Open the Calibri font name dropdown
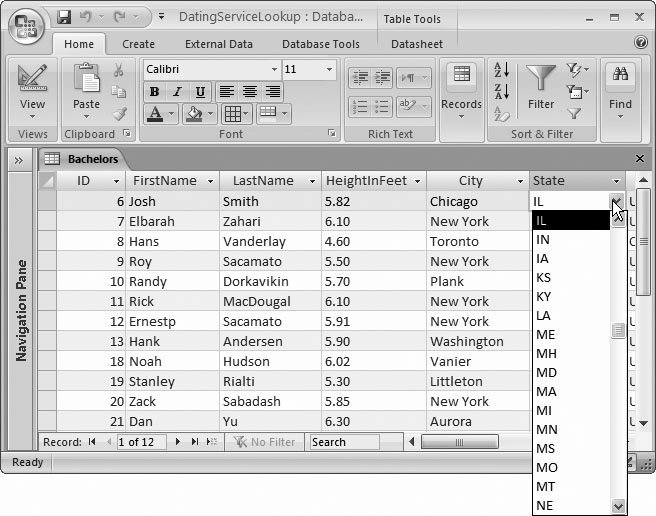 coord(274,70)
